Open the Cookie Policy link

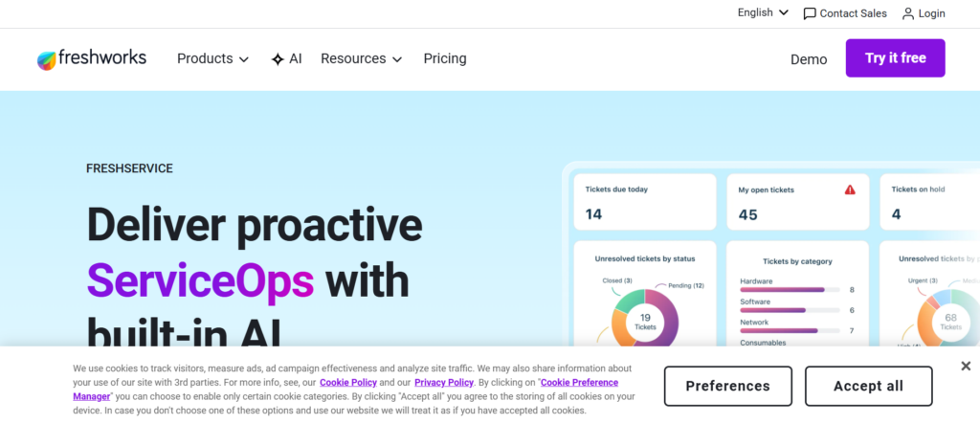point(353,382)
